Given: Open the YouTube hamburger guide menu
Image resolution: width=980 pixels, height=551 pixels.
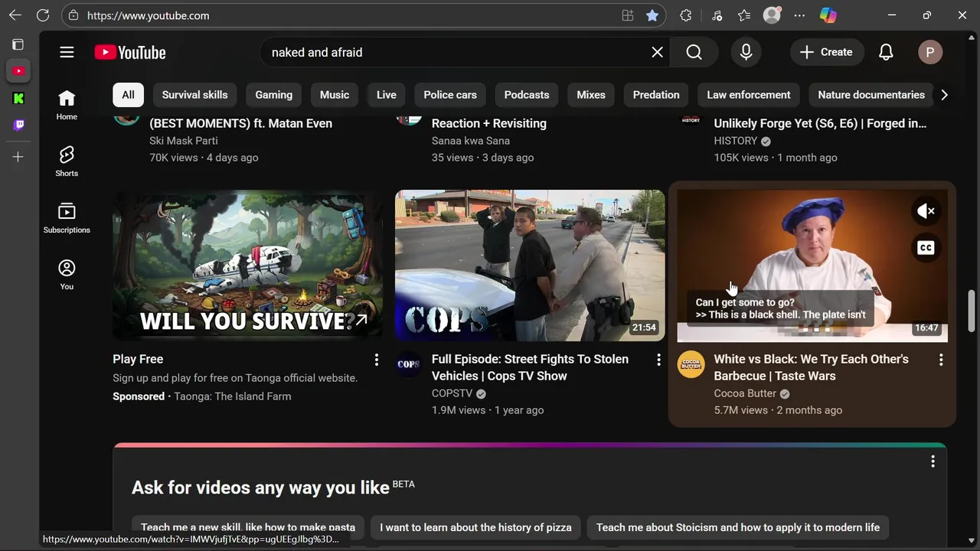Looking at the screenshot, I should tap(67, 52).
